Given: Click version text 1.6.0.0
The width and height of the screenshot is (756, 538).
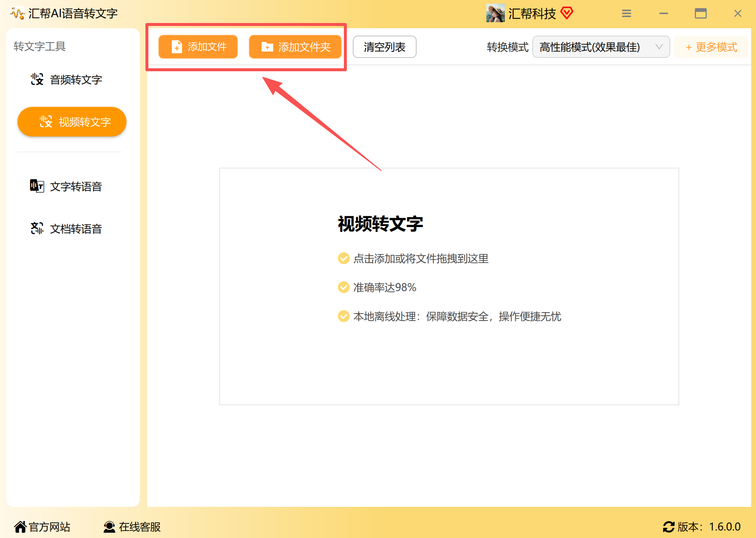Looking at the screenshot, I should (x=725, y=526).
